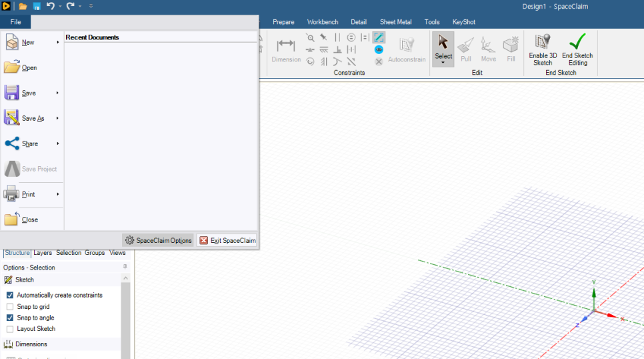The height and width of the screenshot is (359, 644).
Task: Activate the Move tool
Action: [x=489, y=50]
